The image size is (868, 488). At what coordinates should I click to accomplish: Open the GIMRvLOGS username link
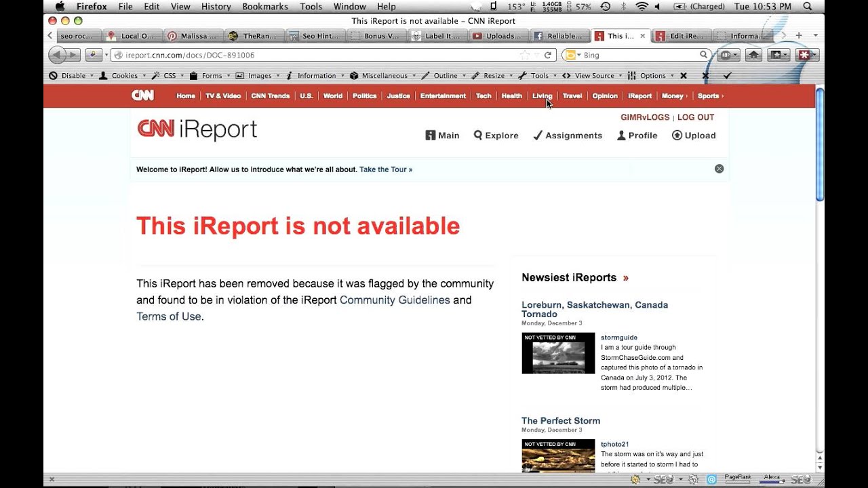coord(645,117)
